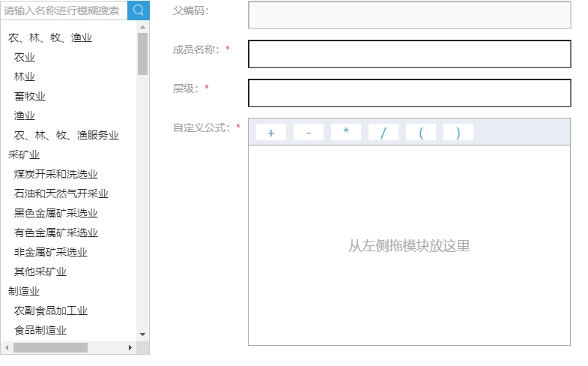The width and height of the screenshot is (588, 366).
Task: Insert the divide slash operator
Action: (x=383, y=133)
